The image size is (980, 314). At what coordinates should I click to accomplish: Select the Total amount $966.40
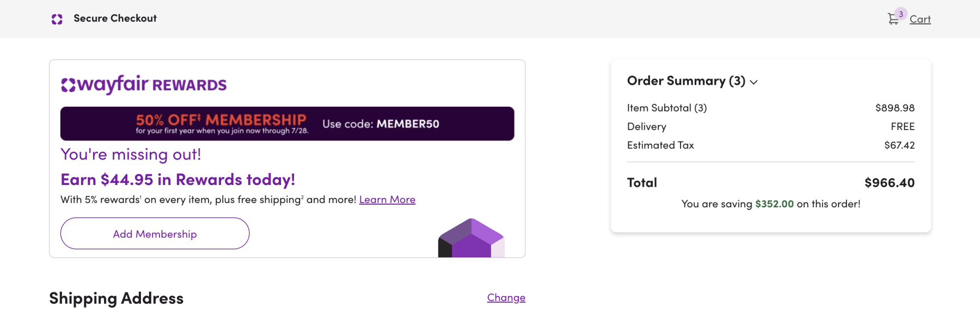coord(890,182)
